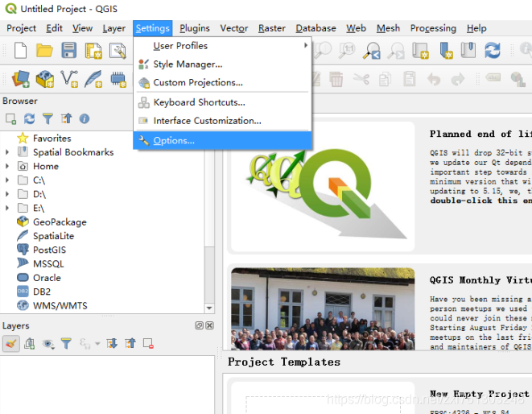Add selected layers in Browser panel
Image resolution: width=532 pixels, height=414 pixels.
10,119
